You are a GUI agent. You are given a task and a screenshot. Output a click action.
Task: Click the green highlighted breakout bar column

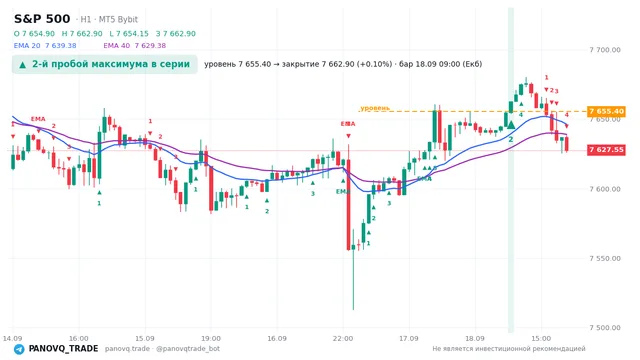(x=511, y=169)
